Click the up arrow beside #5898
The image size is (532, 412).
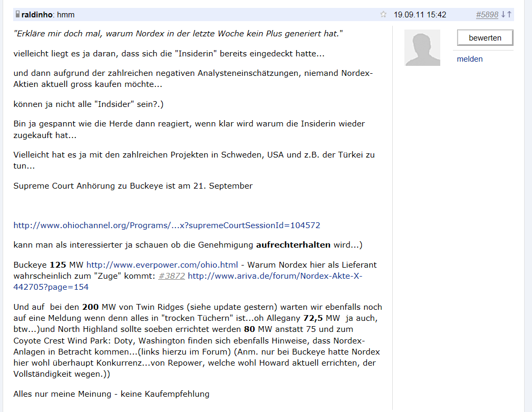[x=509, y=14]
